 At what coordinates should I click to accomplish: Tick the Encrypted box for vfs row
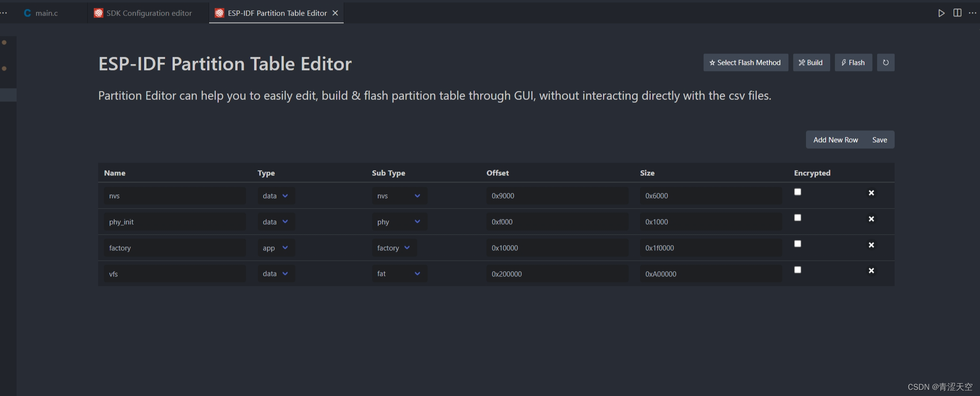point(797,270)
